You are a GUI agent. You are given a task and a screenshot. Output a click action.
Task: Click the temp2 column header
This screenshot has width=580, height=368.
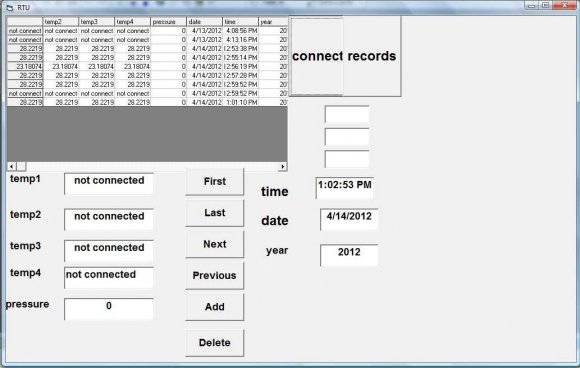[x=61, y=22]
